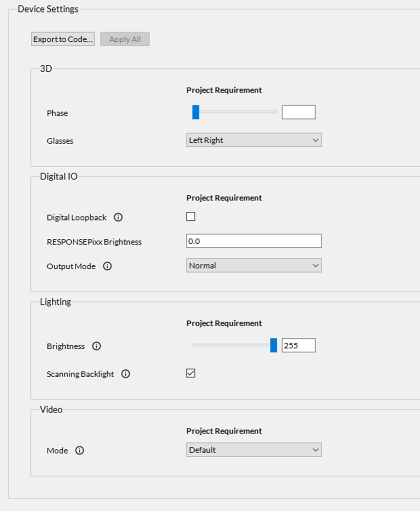Uncheck the Scanning Backlight checkbox
The image size is (420, 511).
point(191,373)
